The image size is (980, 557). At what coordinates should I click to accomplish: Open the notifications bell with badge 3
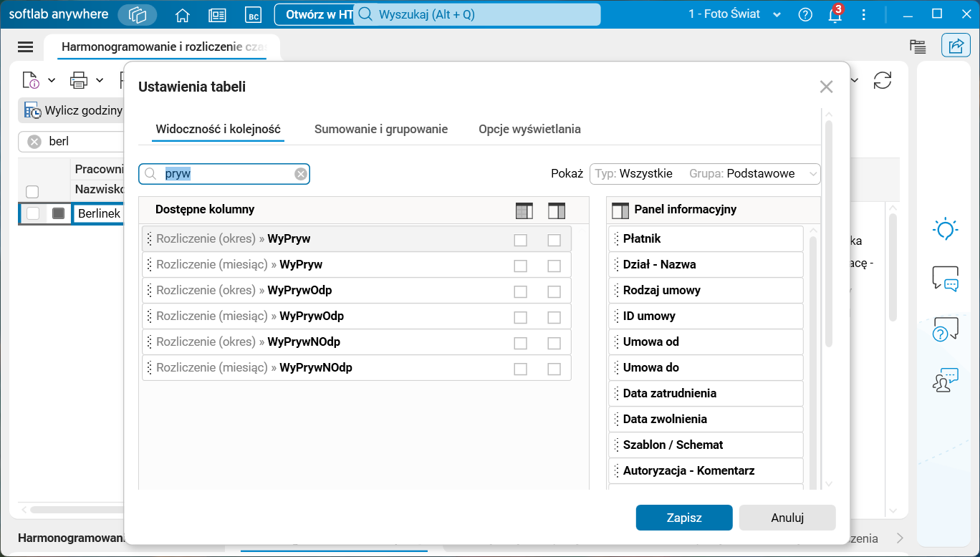click(835, 15)
